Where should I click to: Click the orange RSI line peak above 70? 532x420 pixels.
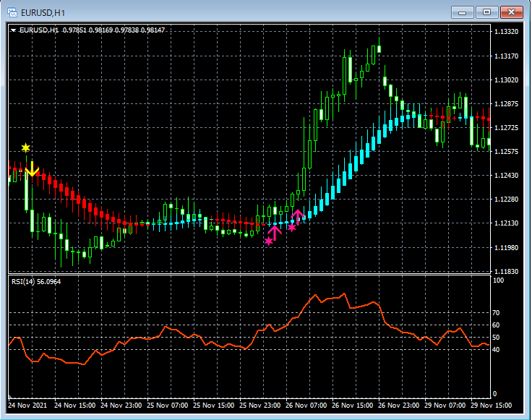pos(344,293)
